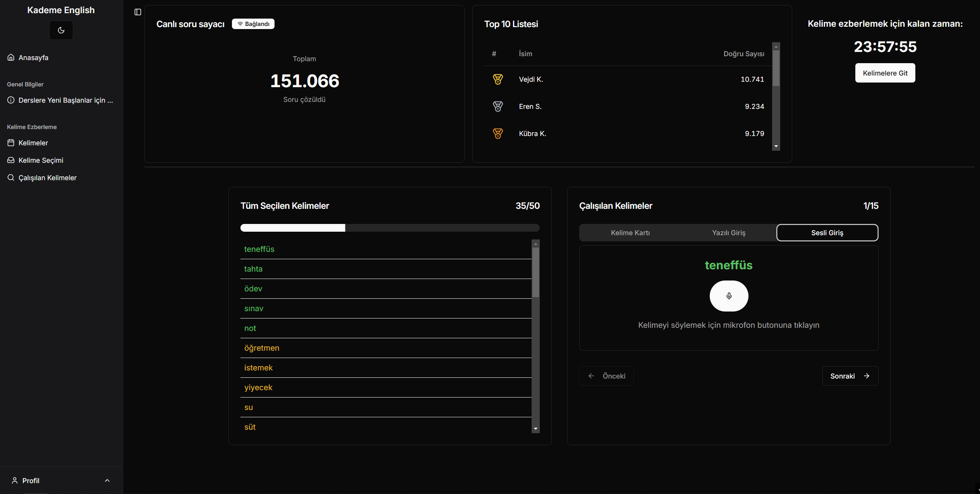Click the Doğru Sayısı column header

[x=744, y=54]
